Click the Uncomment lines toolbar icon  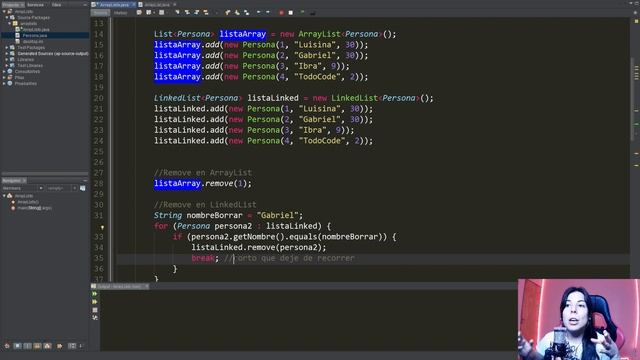[313, 13]
